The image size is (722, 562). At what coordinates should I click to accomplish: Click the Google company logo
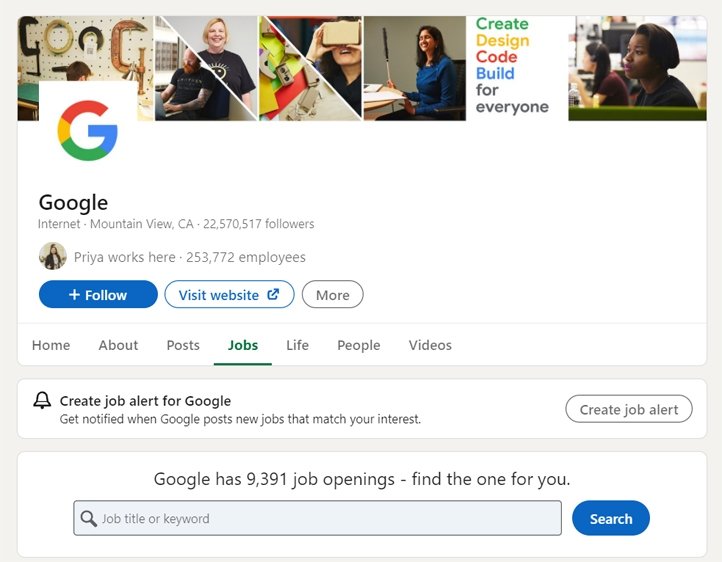(x=88, y=130)
